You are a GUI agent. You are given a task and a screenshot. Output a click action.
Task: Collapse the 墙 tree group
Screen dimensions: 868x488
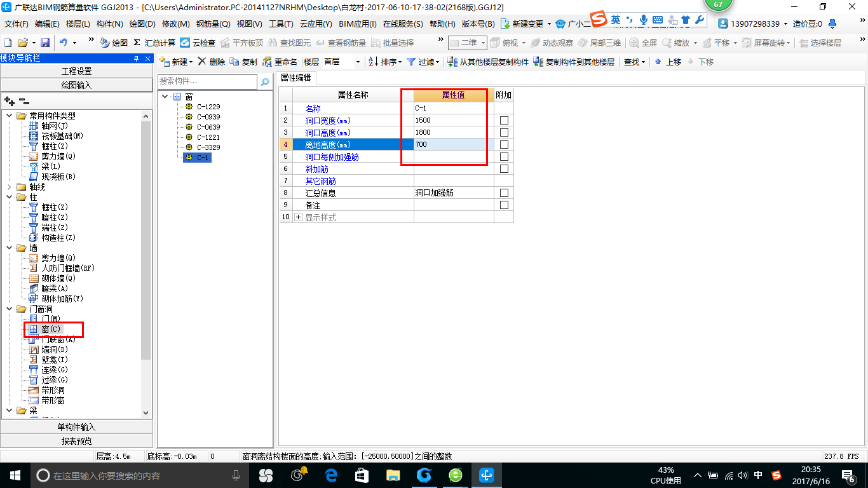point(10,248)
